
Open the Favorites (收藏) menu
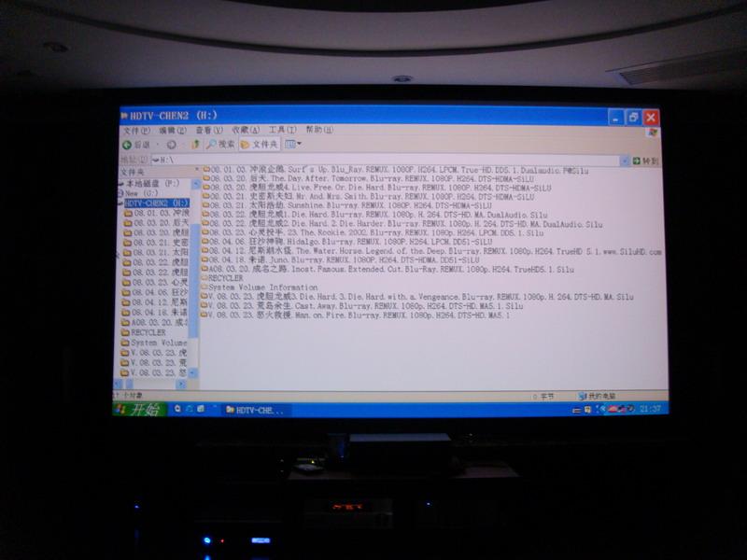tap(246, 130)
